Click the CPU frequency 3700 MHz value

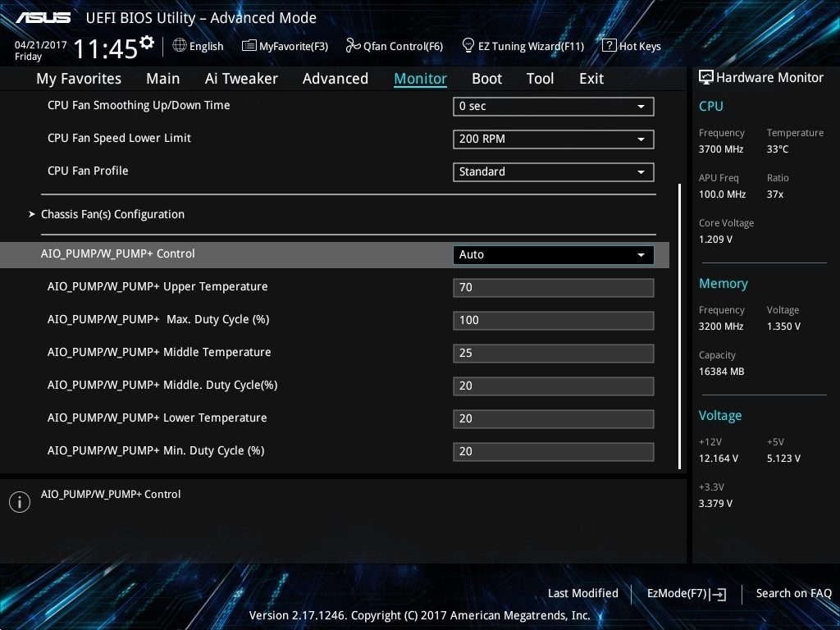[721, 149]
